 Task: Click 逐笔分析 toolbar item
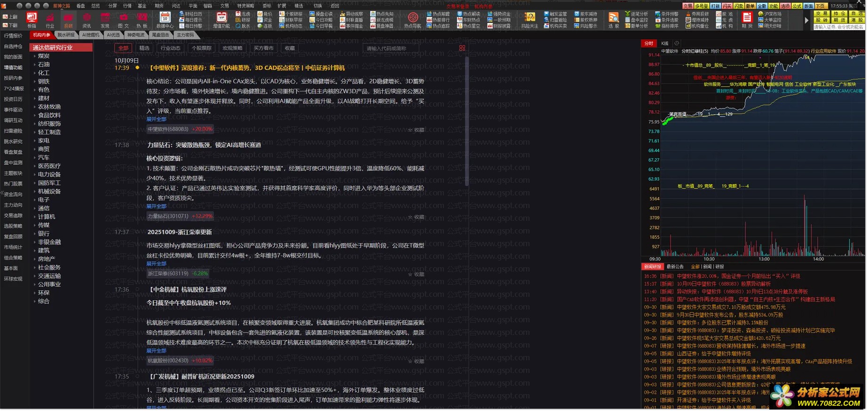coord(636,14)
